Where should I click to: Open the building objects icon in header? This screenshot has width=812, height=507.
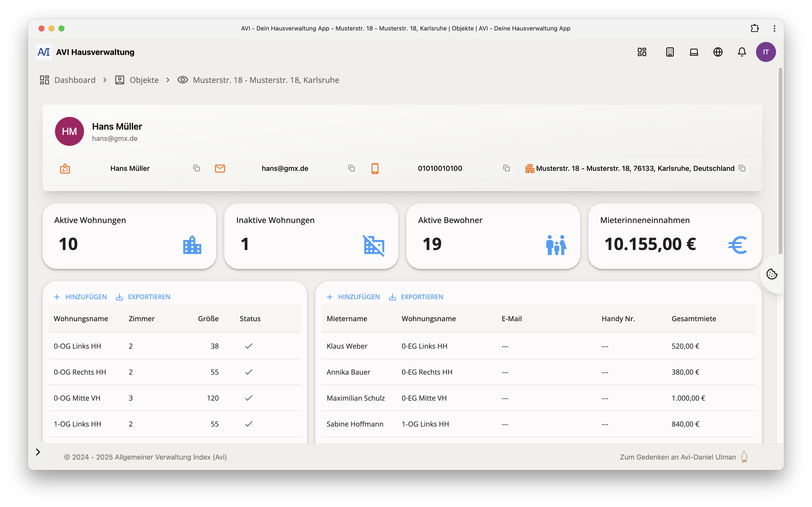[x=670, y=52]
